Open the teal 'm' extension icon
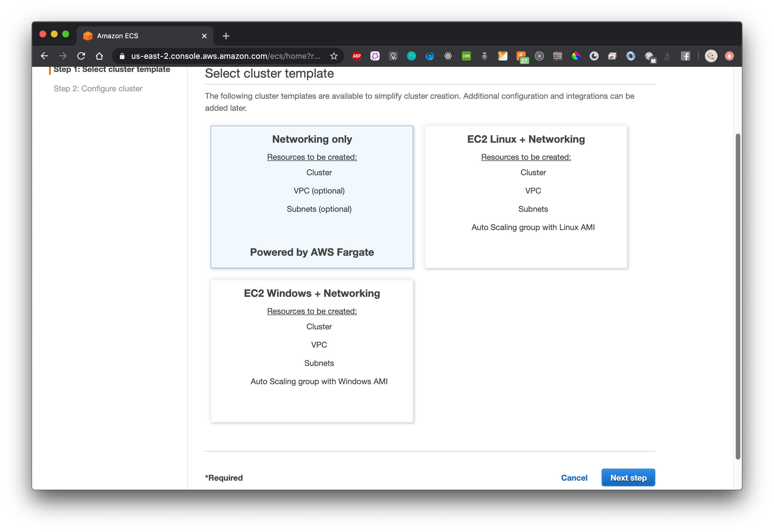Image resolution: width=774 pixels, height=532 pixels. pyautogui.click(x=411, y=56)
